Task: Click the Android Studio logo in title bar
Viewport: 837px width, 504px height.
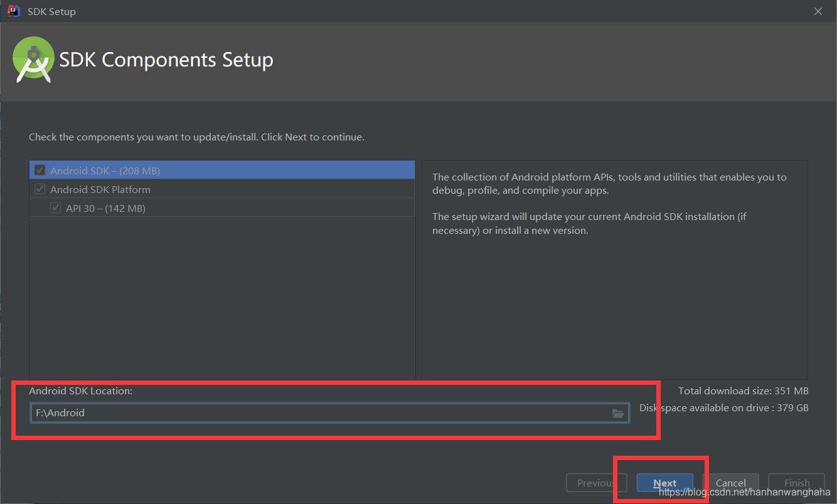Action: tap(12, 11)
